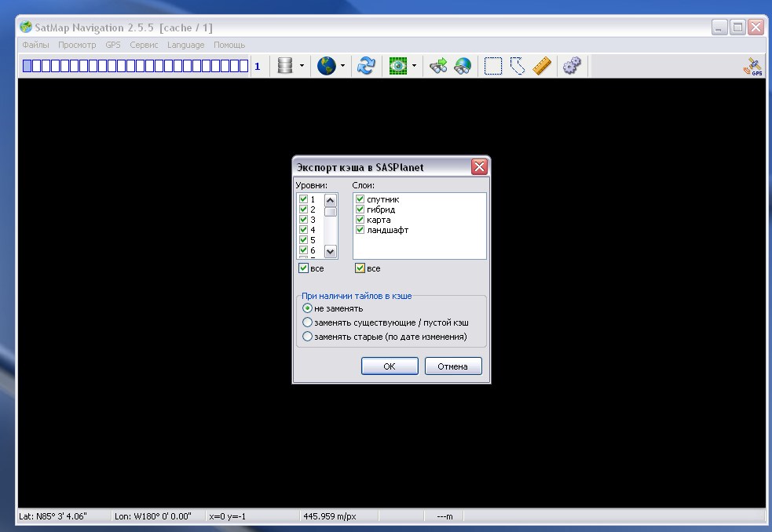Click the green eye grid icon
772x532 pixels.
398,65
